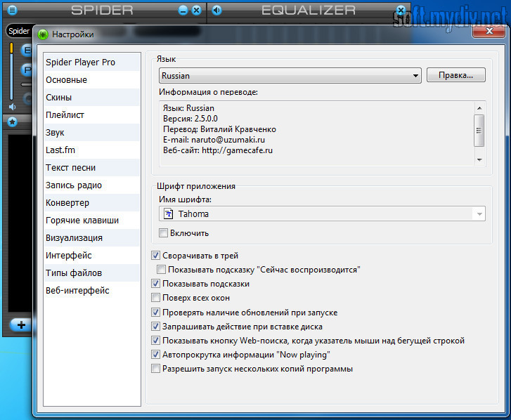This screenshot has width=511, height=420.
Task: Click 'Версия: 2.5.0.0' line
Action: (190, 119)
